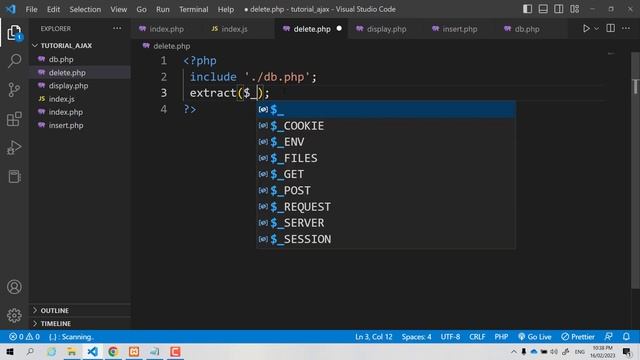The height and width of the screenshot is (360, 640).
Task: Collapse the TUTORIAL_AJAX folder
Action: [x=65, y=46]
